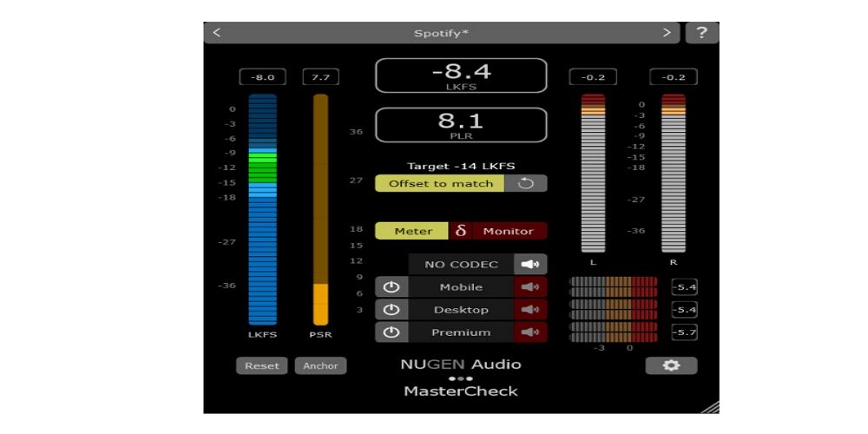Screen dimensions: 868x434
Task: Click the Mobile codec speaker icon
Action: [x=530, y=286]
